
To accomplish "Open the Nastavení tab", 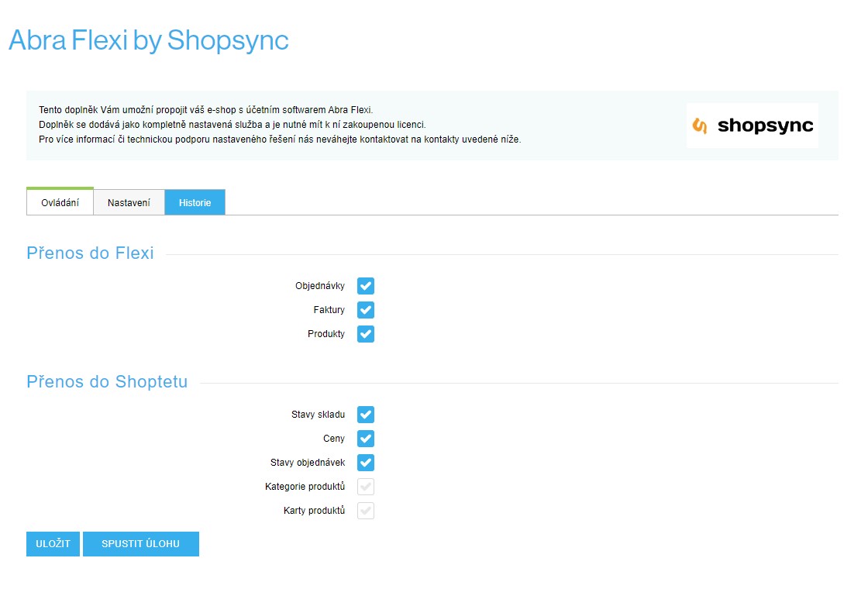I will tap(129, 202).
